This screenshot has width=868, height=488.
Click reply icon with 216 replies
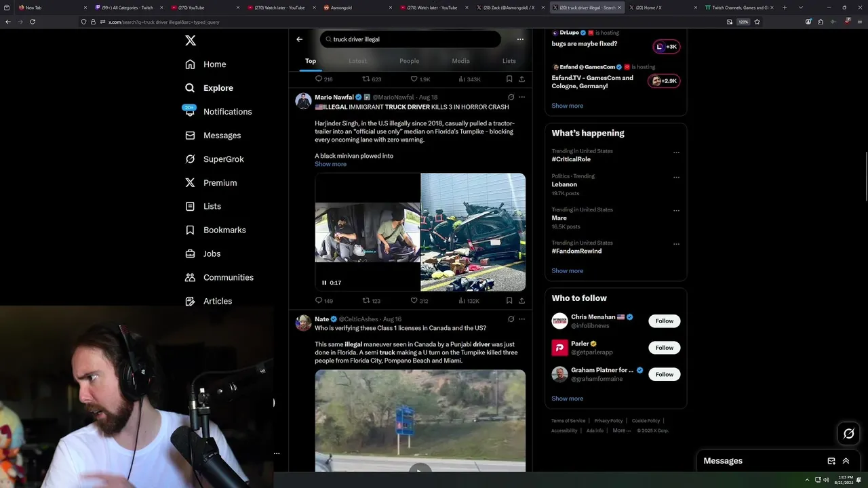(x=319, y=79)
